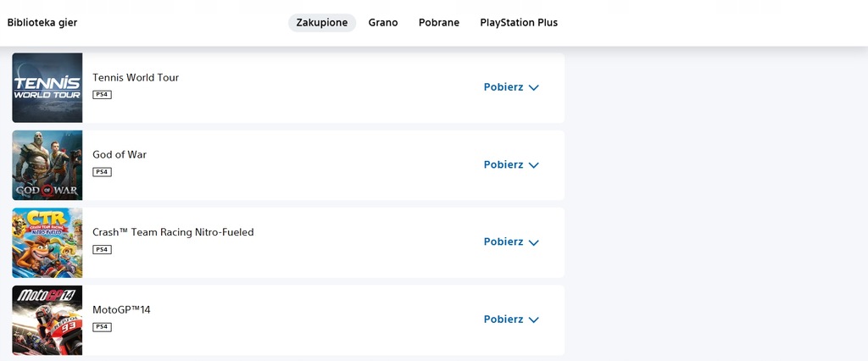Open the Crash Team Racing cover thumbnail
This screenshot has height=361, width=868.
click(x=47, y=242)
